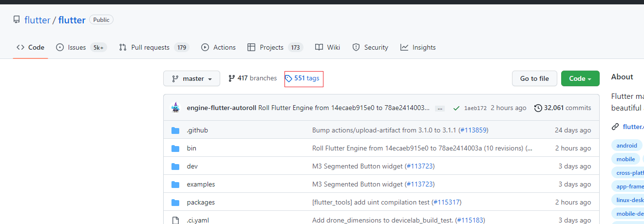Open the bold flutter repository name link

[x=72, y=20]
